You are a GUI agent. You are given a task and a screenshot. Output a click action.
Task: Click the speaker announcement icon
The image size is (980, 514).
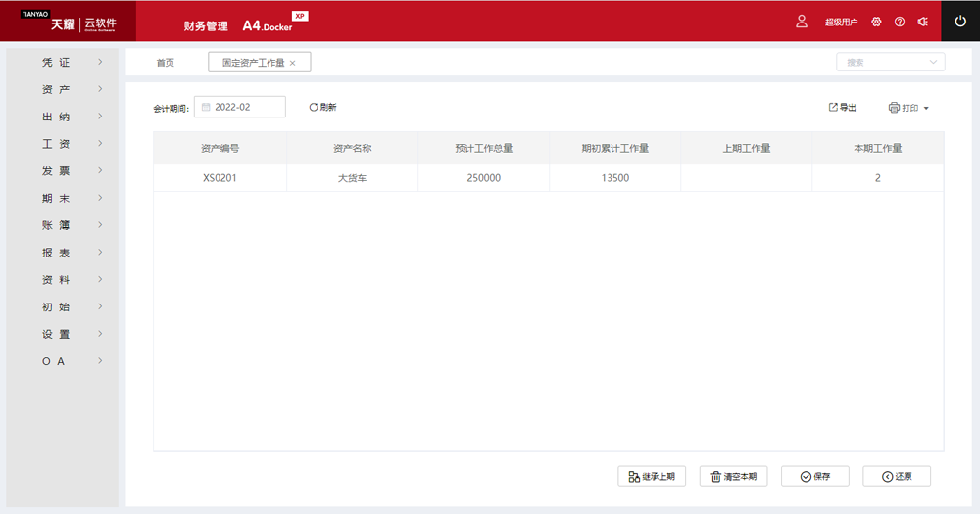click(923, 22)
